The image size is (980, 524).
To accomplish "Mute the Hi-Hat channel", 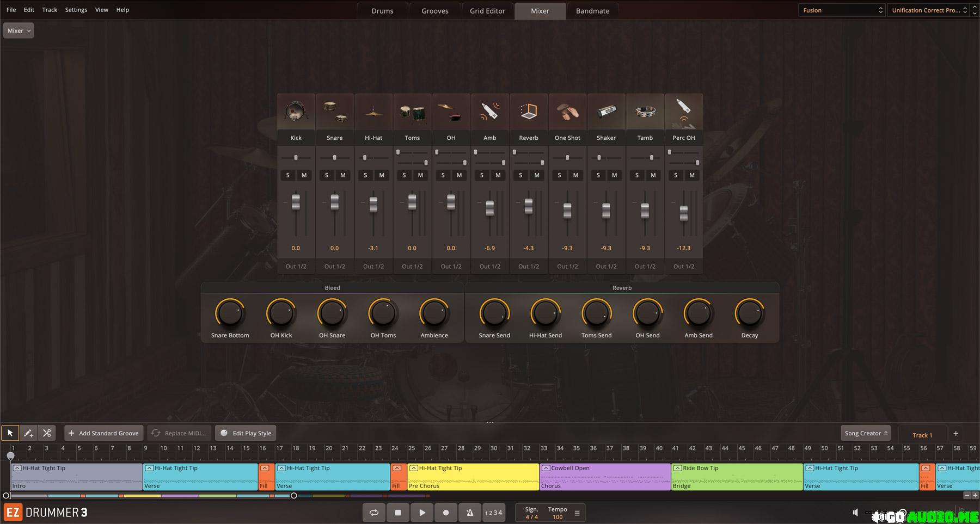I will click(382, 175).
